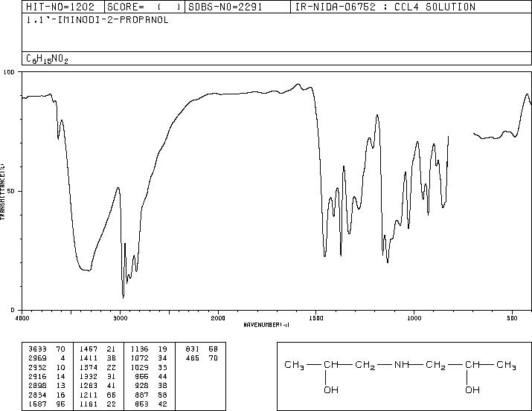The height and width of the screenshot is (411, 532).
Task: Select the right OH group in the structure
Action: coord(472,389)
